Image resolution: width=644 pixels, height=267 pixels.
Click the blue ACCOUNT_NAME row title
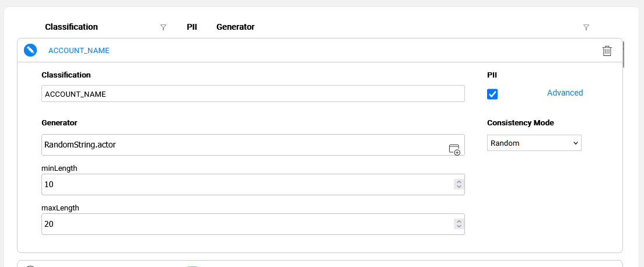[79, 51]
